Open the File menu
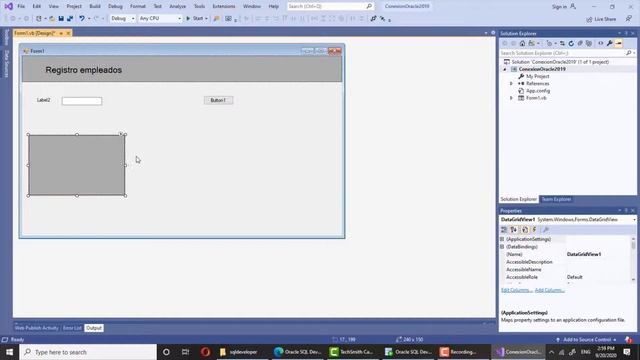Viewport: 640px width, 360px height. point(21,7)
